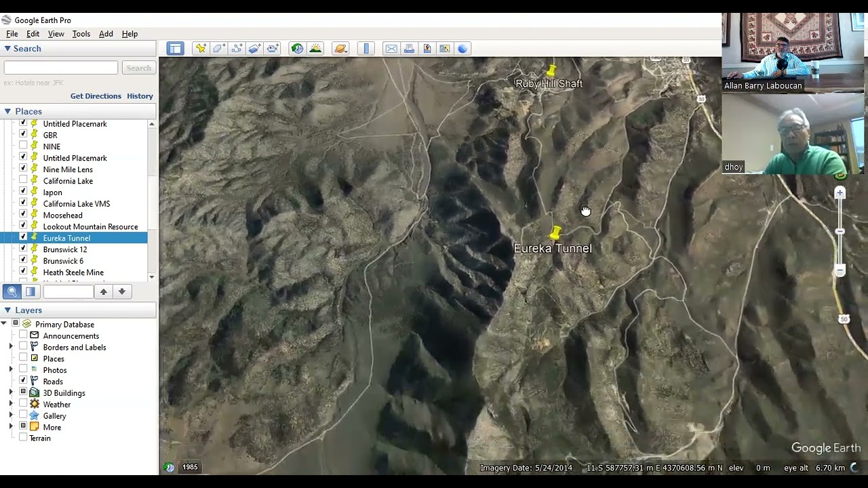Move selected place up with arrow button
868x488 pixels.
tap(103, 291)
